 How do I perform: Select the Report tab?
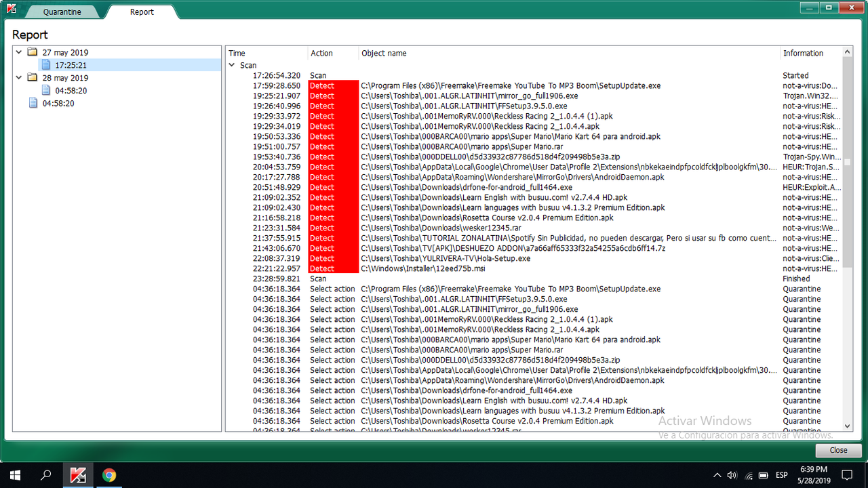click(142, 12)
